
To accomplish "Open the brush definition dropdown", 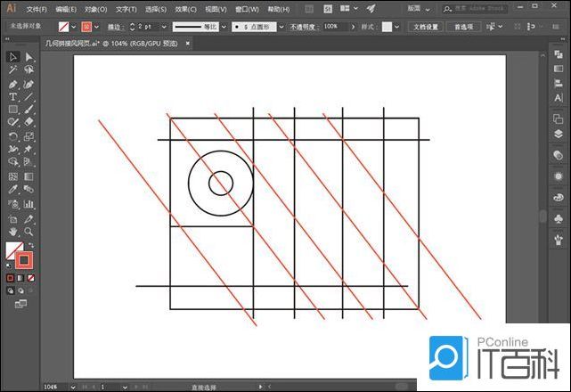I will 281,27.
